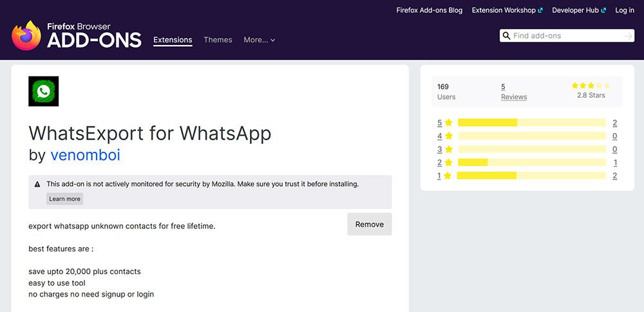Click Log in
The width and height of the screenshot is (644, 312).
click(624, 10)
